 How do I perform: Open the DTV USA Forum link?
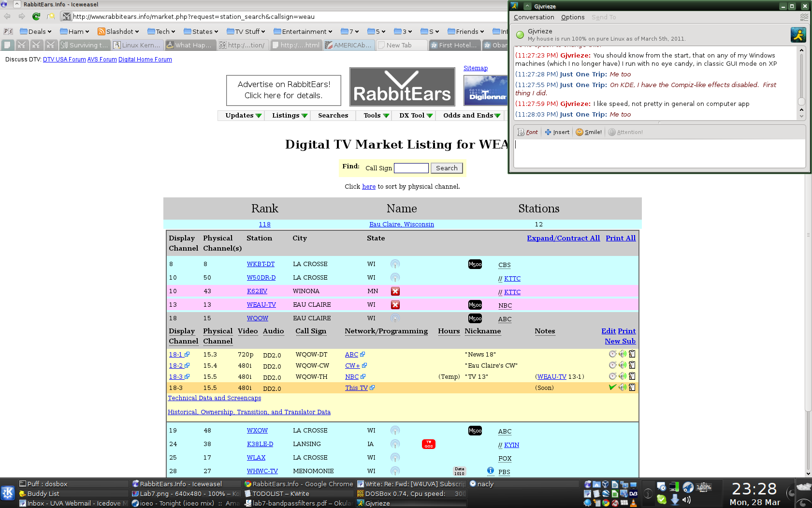coord(64,59)
